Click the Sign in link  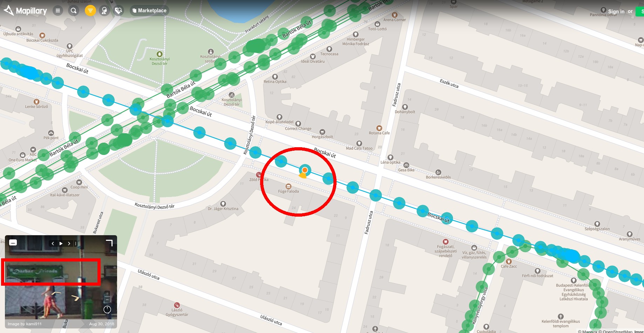(616, 12)
